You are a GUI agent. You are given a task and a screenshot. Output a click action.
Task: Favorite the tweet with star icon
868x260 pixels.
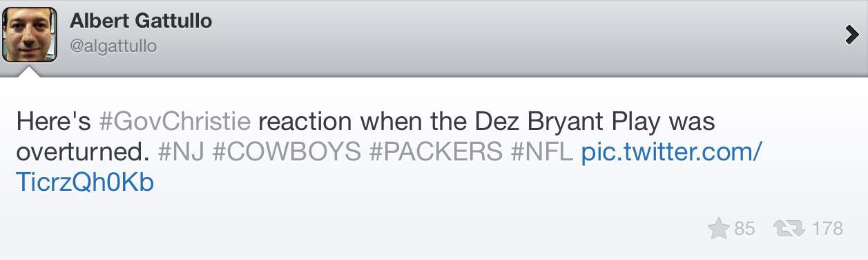click(719, 228)
